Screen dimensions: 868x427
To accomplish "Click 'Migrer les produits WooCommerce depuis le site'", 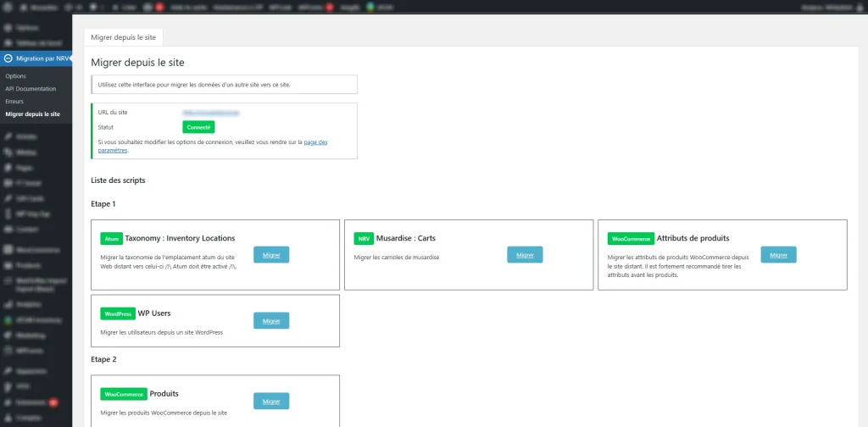I will click(164, 413).
